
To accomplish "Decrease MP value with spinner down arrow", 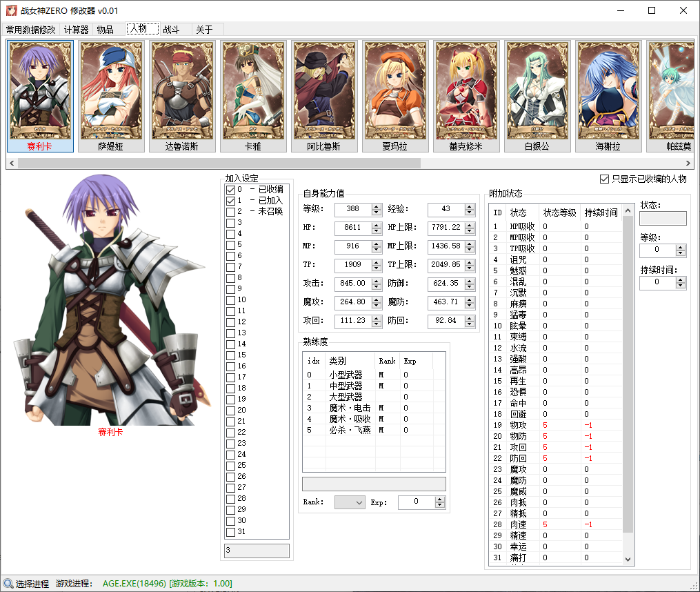I will tap(377, 249).
